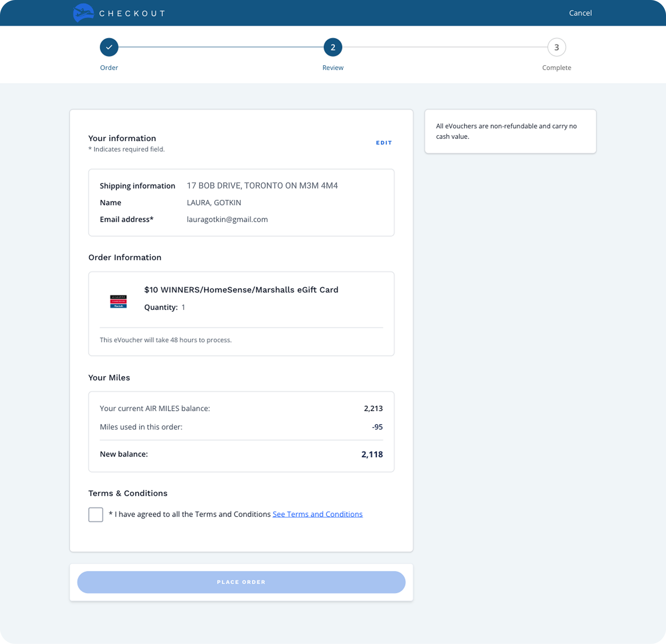Click the Order step label
This screenshot has width=666, height=644.
point(109,68)
